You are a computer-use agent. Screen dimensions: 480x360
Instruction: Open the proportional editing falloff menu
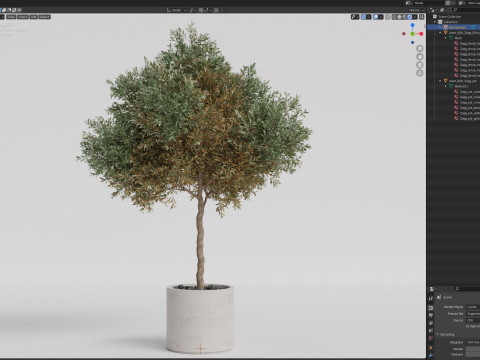(x=222, y=10)
